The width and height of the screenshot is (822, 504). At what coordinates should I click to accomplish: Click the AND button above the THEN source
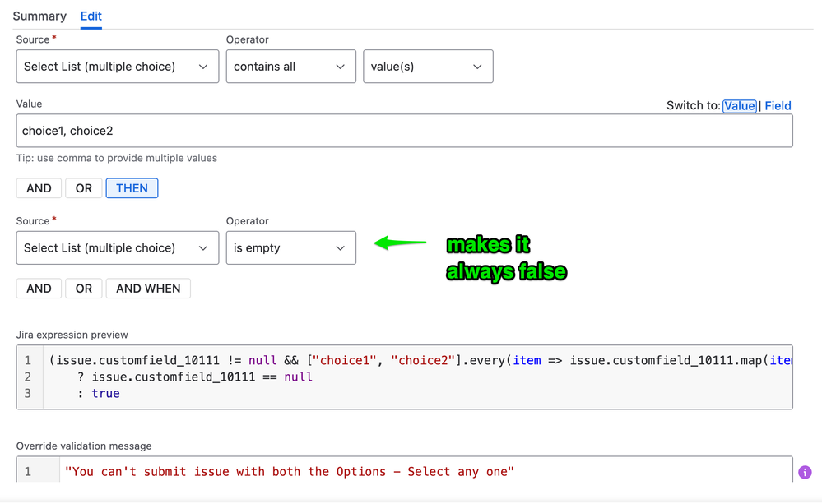(39, 188)
